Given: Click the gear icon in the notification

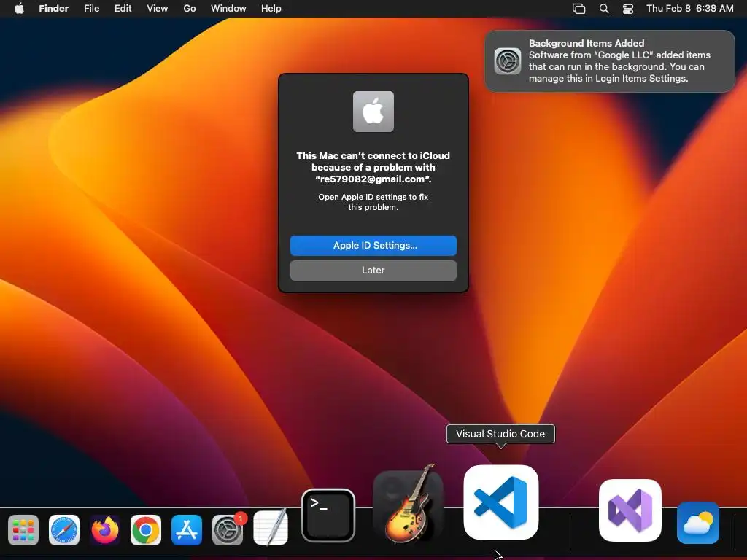Looking at the screenshot, I should pos(508,61).
